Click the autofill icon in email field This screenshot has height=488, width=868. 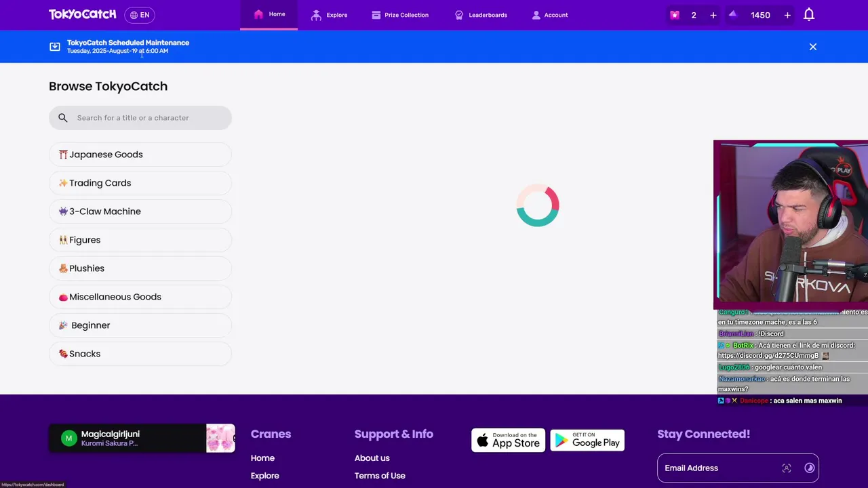(787, 468)
